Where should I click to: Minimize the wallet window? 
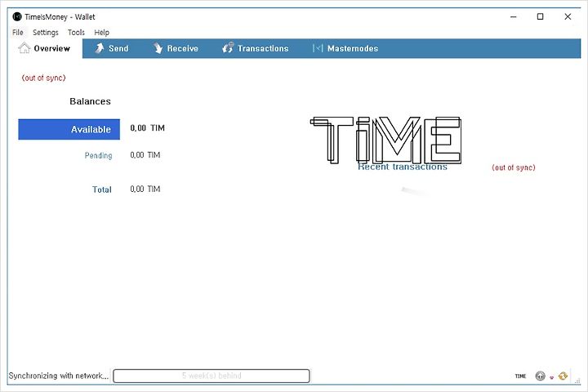(x=514, y=16)
